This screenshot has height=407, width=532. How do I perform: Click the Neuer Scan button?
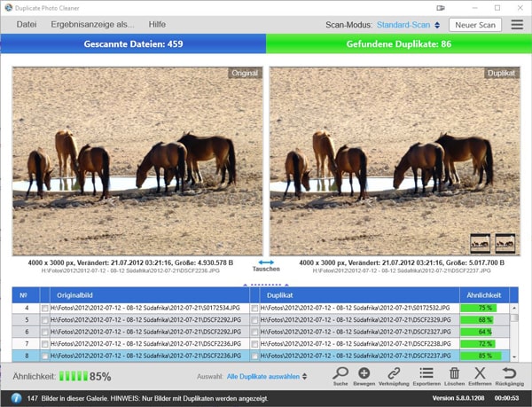click(x=474, y=25)
